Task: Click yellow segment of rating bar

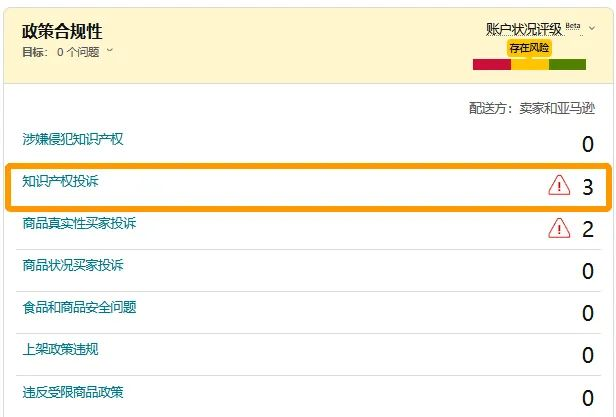Action: [x=529, y=65]
